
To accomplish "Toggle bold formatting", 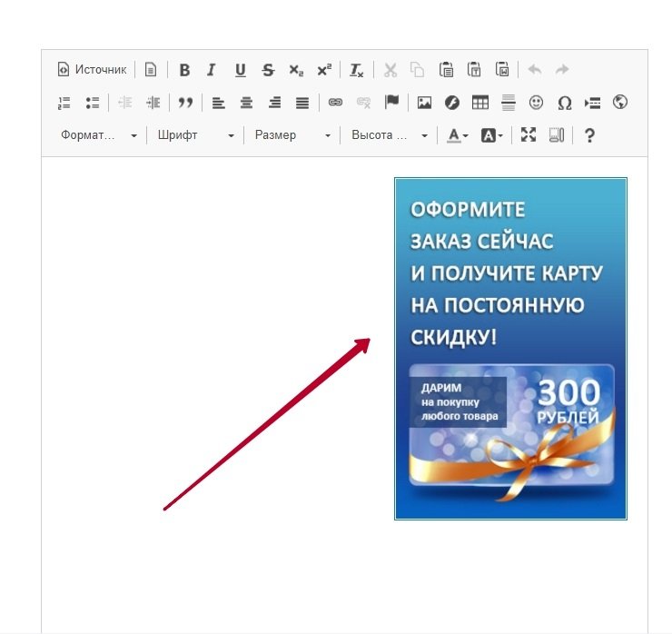I will pyautogui.click(x=184, y=70).
